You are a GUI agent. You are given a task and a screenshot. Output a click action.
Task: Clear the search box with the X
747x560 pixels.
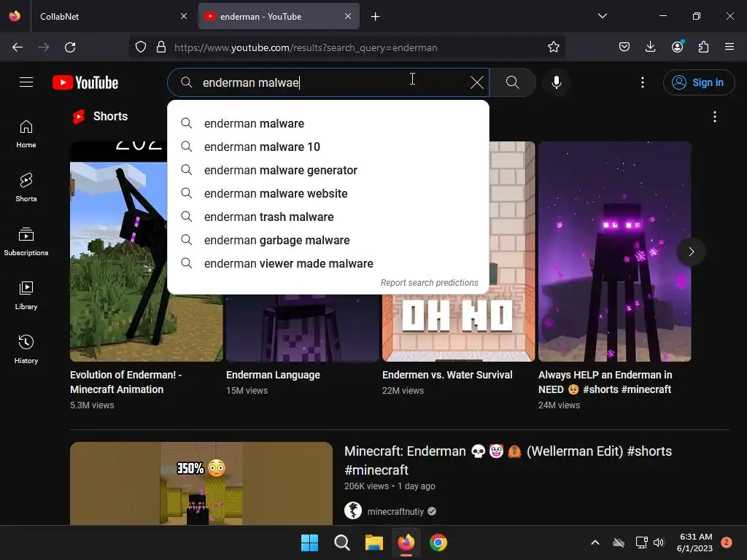[x=476, y=82]
